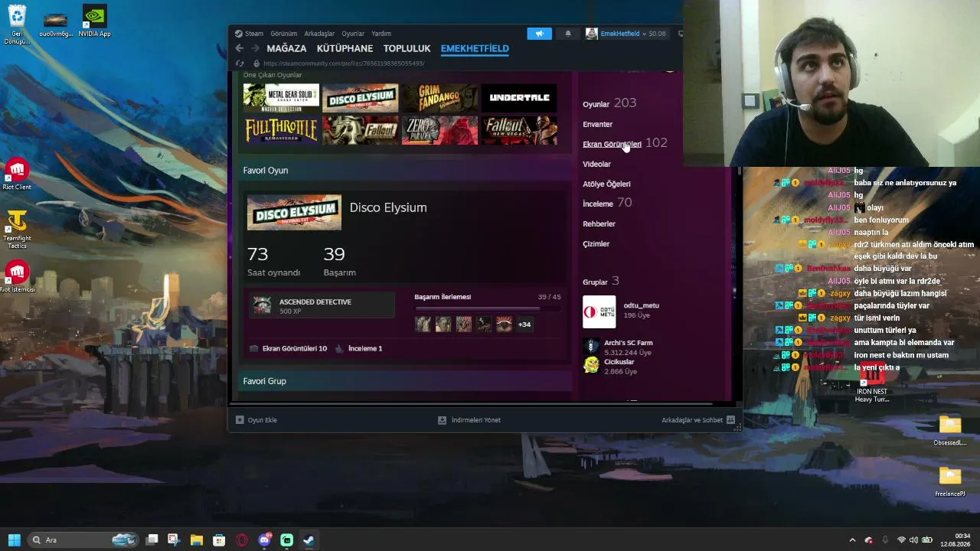Viewport: 980px width, 551px height.
Task: Open Undertale featured game
Action: pyautogui.click(x=519, y=97)
